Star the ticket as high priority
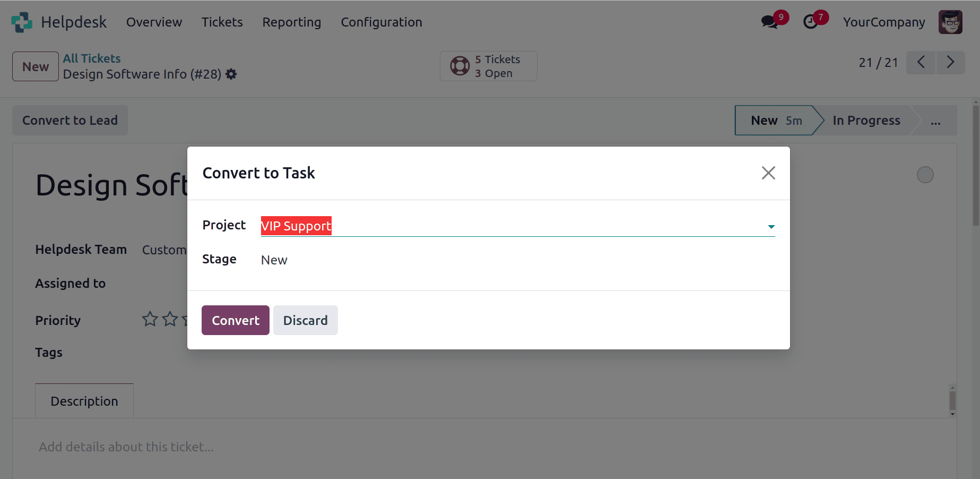The width and height of the screenshot is (980, 479). pyautogui.click(x=150, y=319)
